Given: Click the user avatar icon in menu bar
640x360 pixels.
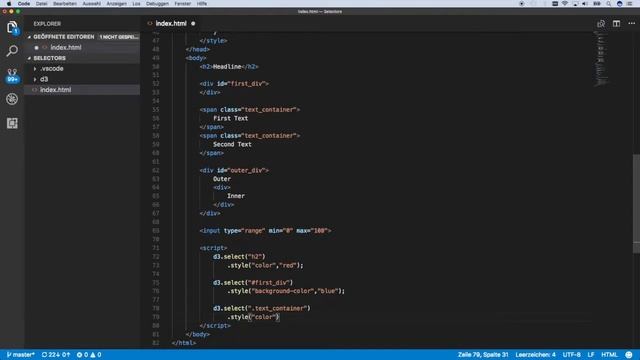Looking at the screenshot, I should (x=619, y=4).
